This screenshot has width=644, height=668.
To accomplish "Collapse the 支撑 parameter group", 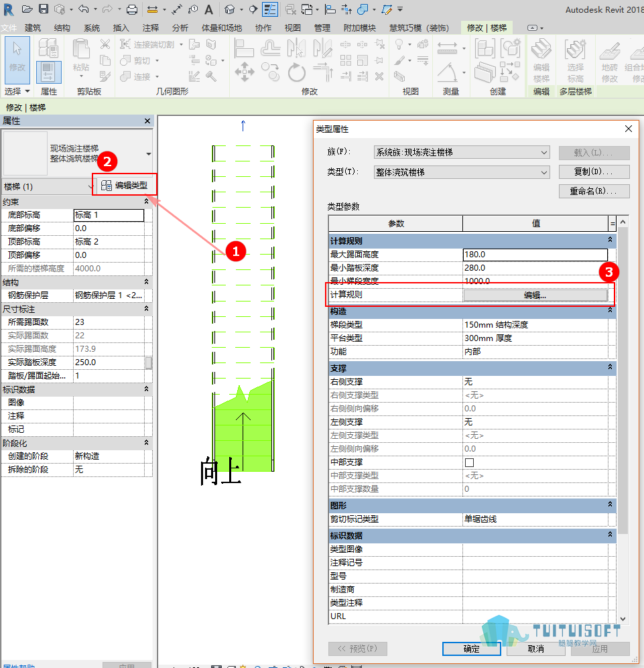I will (610, 367).
